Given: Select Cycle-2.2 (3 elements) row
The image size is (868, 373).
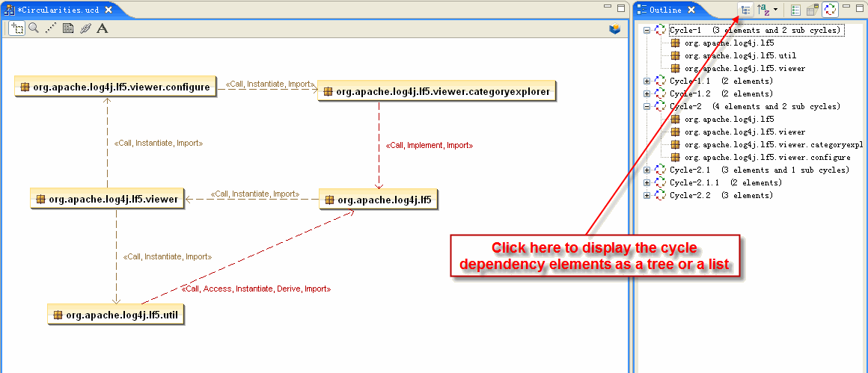Looking at the screenshot, I should (721, 195).
